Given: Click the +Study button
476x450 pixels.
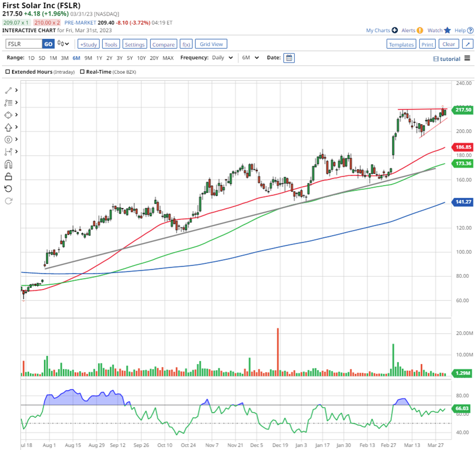Looking at the screenshot, I should click(x=89, y=44).
